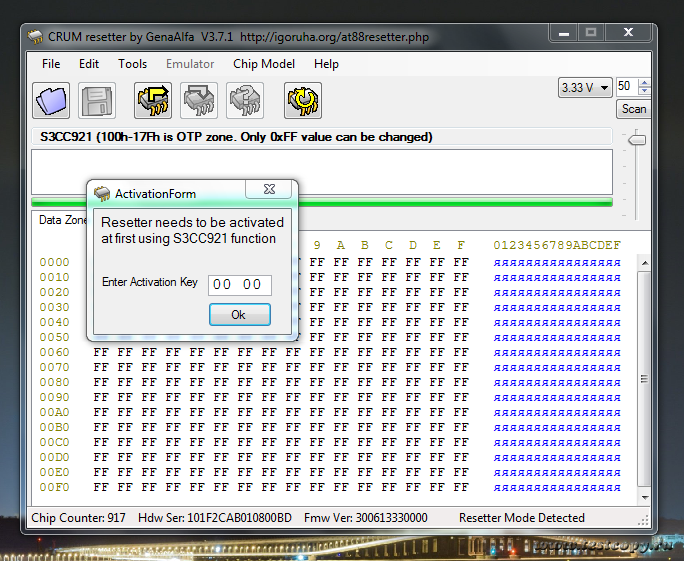Decrease the value in the 50 spinner

click(643, 92)
